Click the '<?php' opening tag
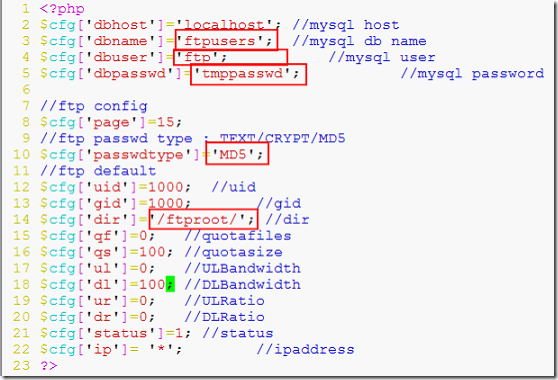Viewport: 558px width, 380px height. (62, 9)
